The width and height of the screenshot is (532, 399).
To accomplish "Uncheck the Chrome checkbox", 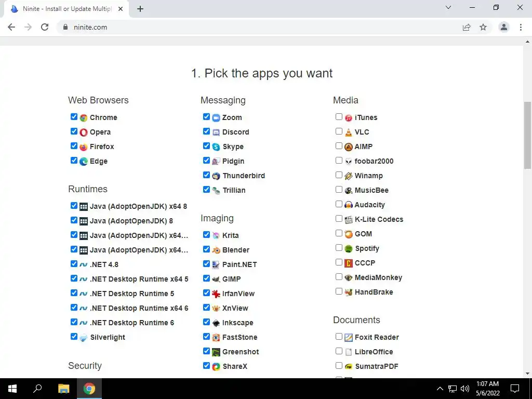I will click(74, 117).
